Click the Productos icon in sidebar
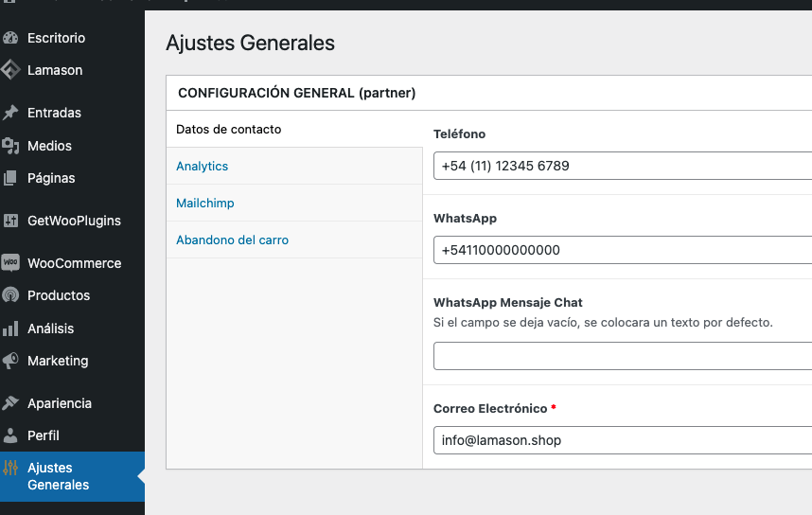The height and width of the screenshot is (515, 812). 11,295
